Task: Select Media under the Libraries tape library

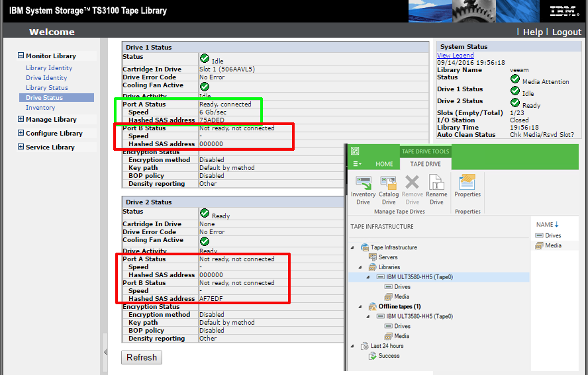Action: click(397, 297)
